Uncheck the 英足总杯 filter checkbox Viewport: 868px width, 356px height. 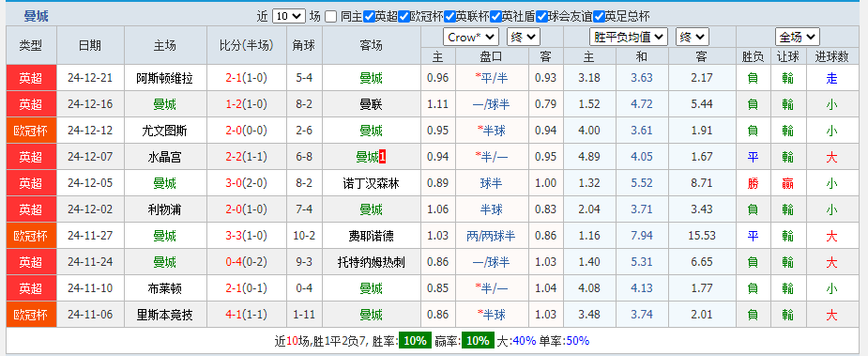pos(599,17)
